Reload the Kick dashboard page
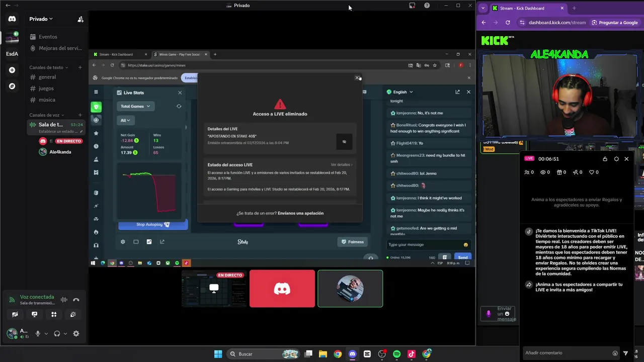 coord(508,23)
